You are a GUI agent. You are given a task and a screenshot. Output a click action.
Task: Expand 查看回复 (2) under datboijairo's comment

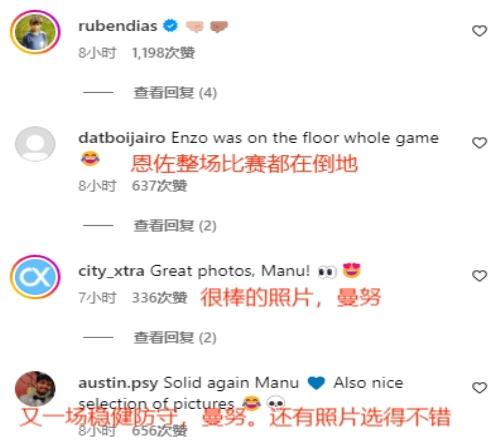(x=175, y=226)
